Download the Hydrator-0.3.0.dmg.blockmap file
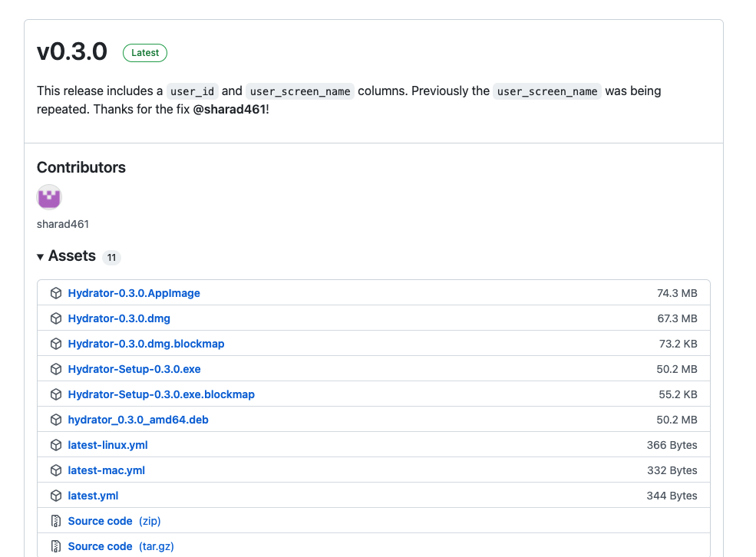 pos(146,343)
